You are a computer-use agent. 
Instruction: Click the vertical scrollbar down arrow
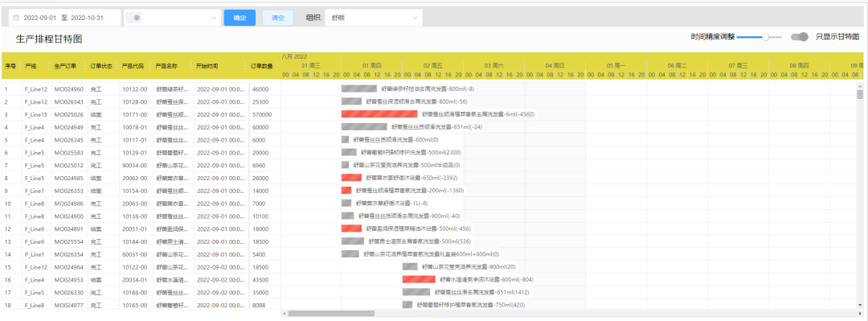click(x=860, y=305)
